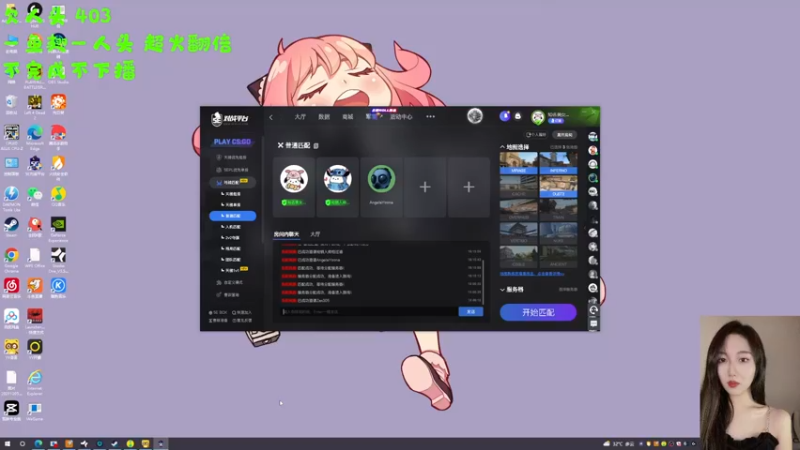The image size is (800, 450).
Task: Open the blue Kugou K music icon
Action: coord(58,288)
